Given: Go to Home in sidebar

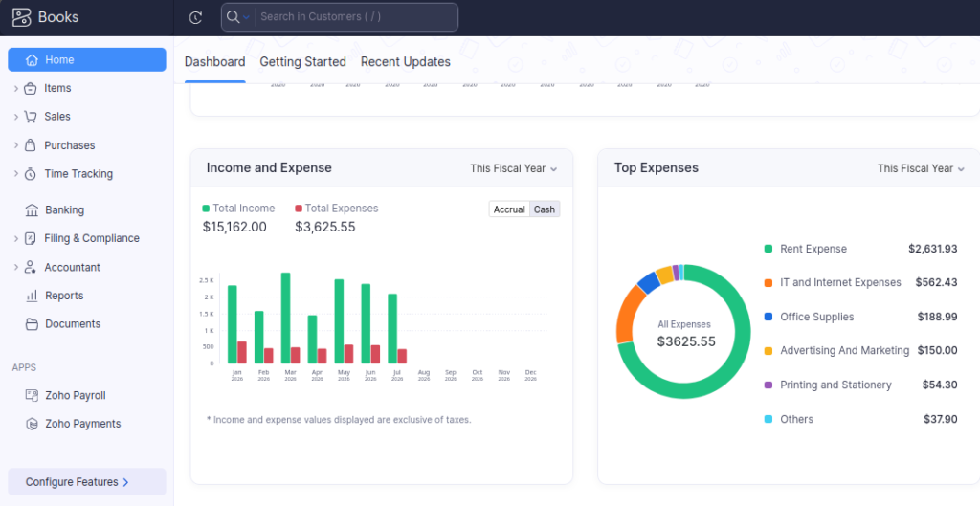Looking at the screenshot, I should click(87, 60).
